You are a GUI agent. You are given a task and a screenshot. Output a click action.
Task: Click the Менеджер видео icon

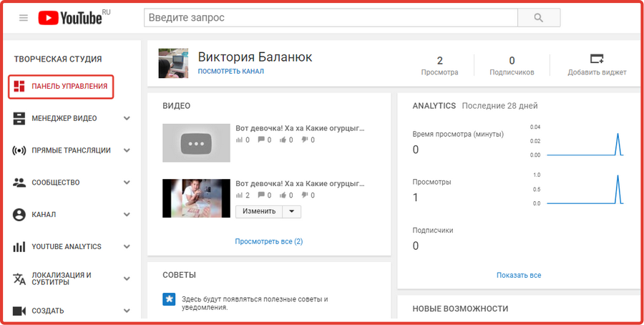(x=19, y=118)
